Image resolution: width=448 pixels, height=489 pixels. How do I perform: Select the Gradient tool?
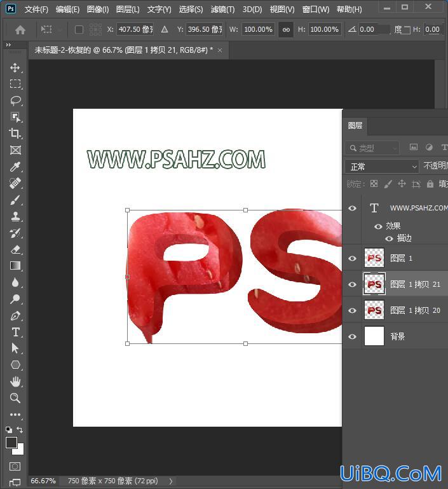click(x=15, y=266)
